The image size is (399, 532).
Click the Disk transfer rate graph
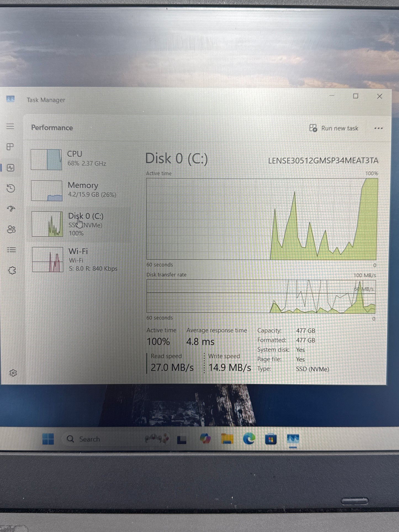[x=261, y=296]
